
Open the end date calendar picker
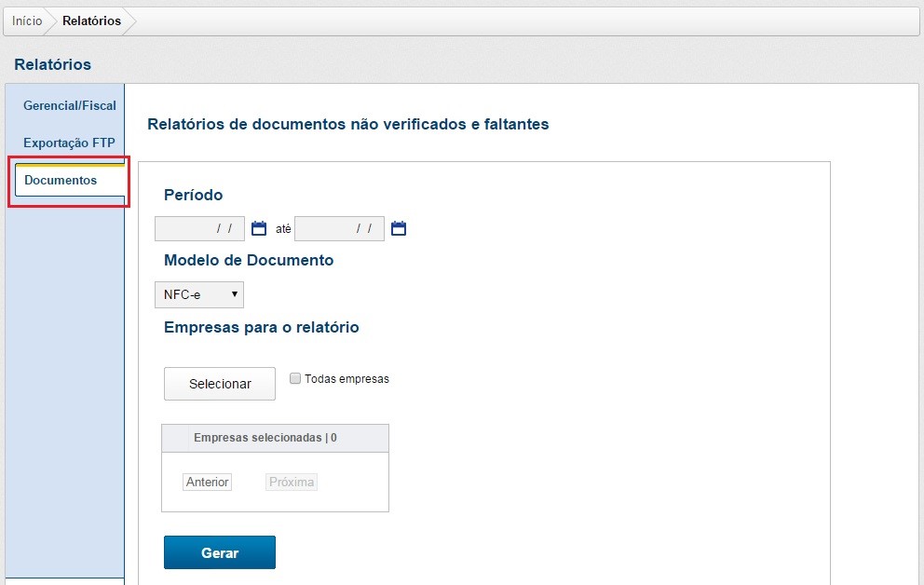(399, 229)
